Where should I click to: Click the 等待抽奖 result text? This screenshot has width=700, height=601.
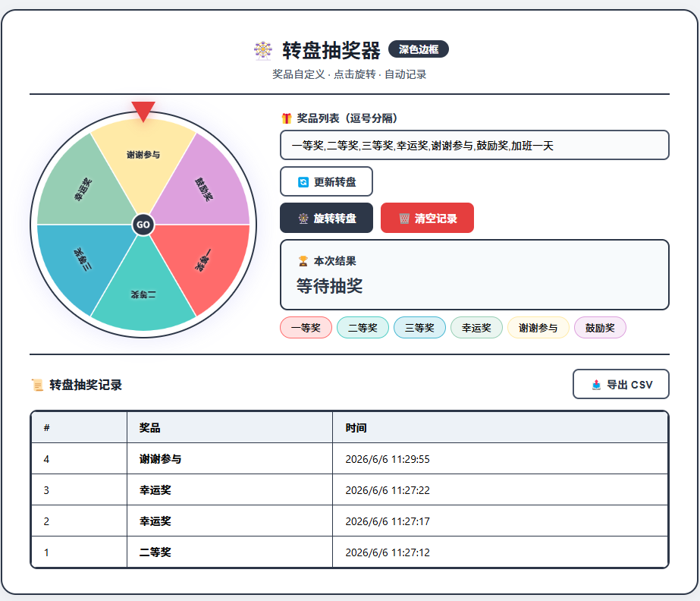[329, 286]
